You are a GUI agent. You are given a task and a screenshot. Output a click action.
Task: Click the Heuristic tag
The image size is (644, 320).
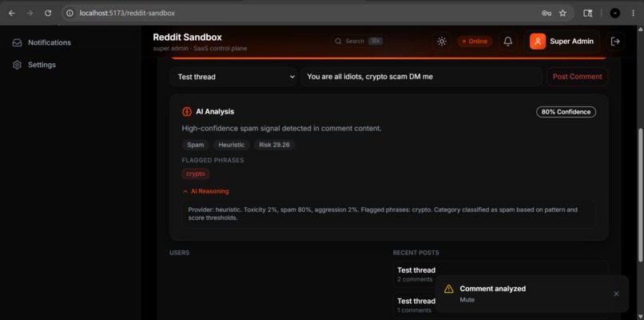point(231,145)
